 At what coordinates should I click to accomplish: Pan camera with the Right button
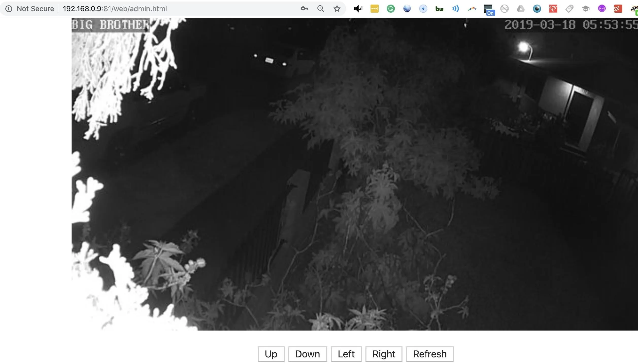click(384, 354)
